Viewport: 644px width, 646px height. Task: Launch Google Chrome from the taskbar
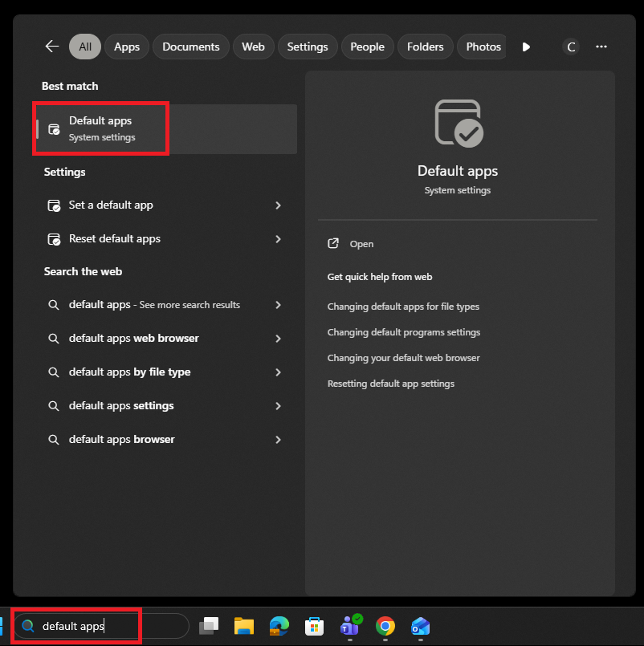point(385,626)
